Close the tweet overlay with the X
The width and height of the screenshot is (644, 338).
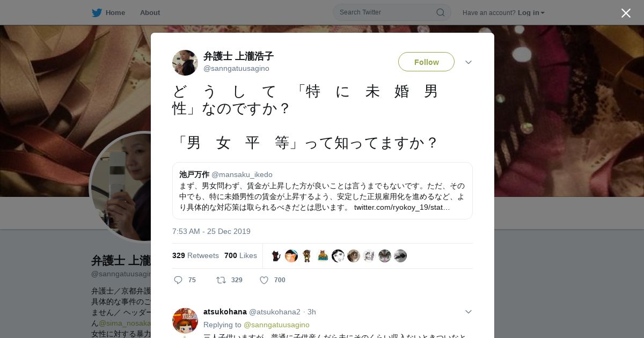[626, 13]
